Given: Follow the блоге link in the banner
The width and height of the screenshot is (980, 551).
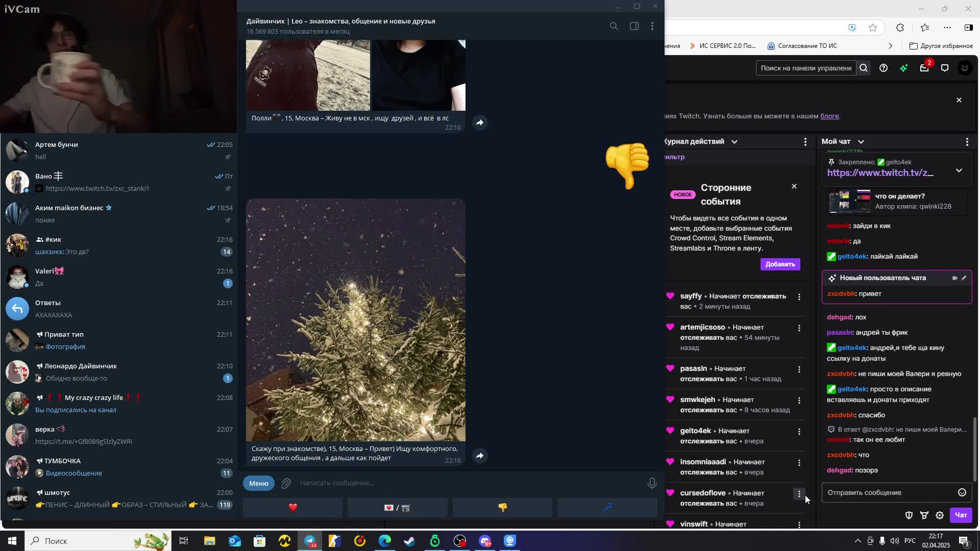Looking at the screenshot, I should pyautogui.click(x=829, y=116).
